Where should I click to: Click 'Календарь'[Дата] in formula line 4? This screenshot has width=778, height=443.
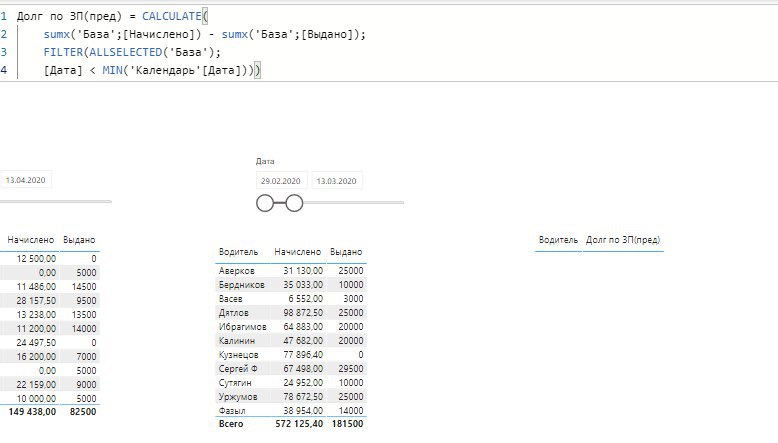(189, 70)
